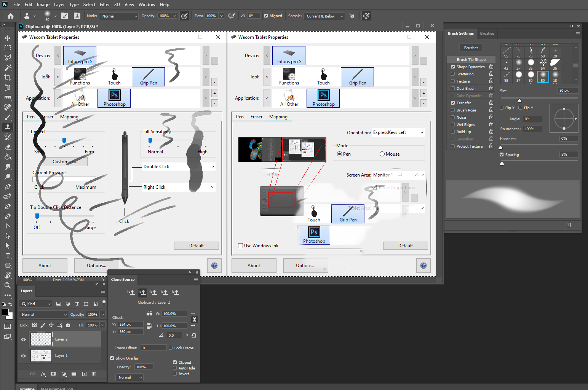Click the delete layer trash icon
This screenshot has width=588, height=390.
[94, 374]
